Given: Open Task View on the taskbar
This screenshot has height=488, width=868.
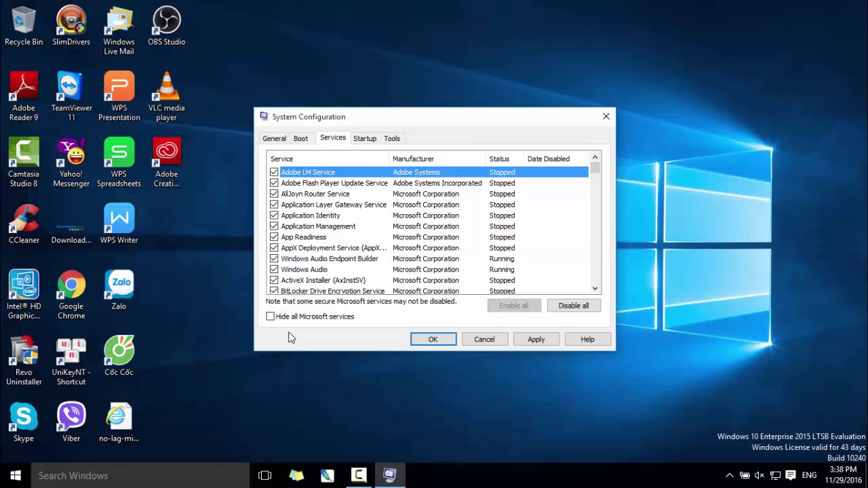Looking at the screenshot, I should click(265, 475).
